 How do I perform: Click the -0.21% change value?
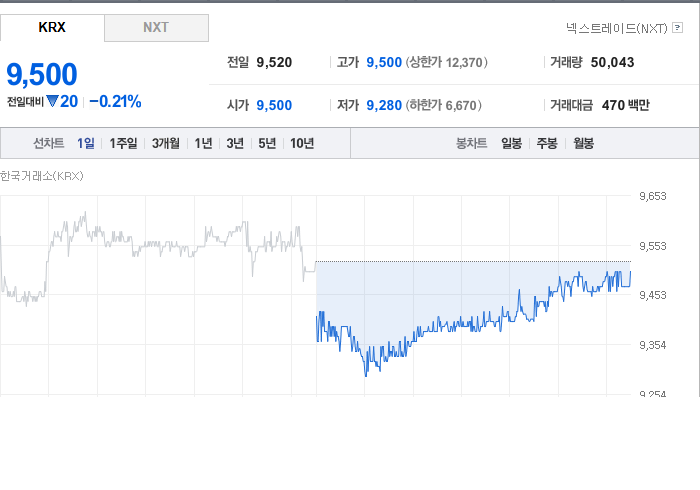coord(115,102)
